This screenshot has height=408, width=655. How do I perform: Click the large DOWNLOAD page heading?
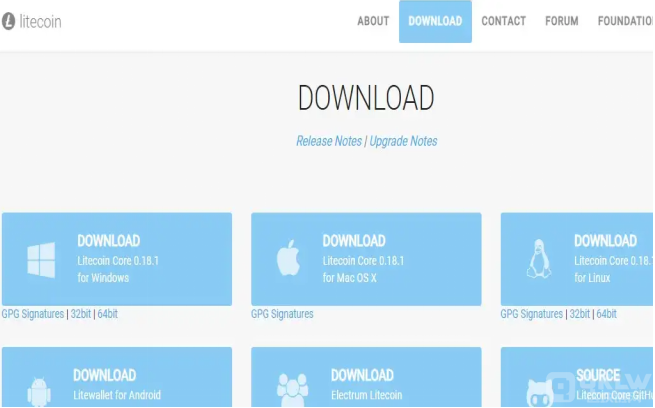point(366,98)
